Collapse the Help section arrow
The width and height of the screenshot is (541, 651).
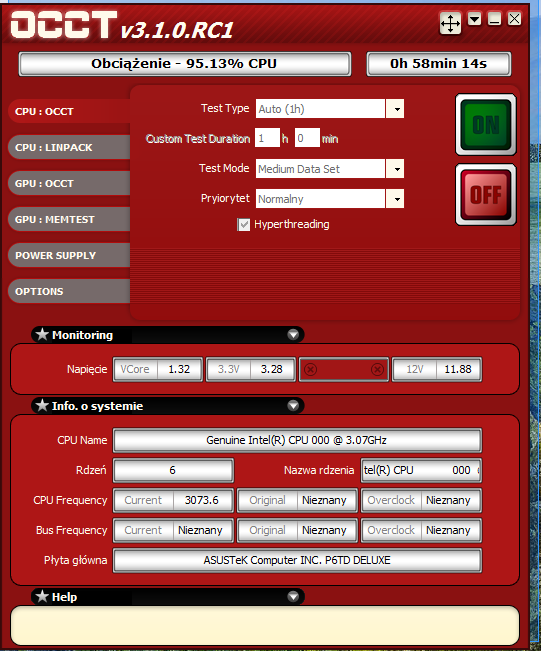click(x=294, y=597)
